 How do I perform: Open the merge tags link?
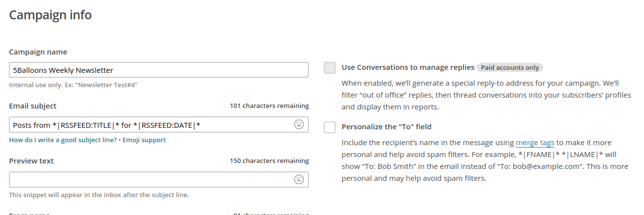pos(535,143)
